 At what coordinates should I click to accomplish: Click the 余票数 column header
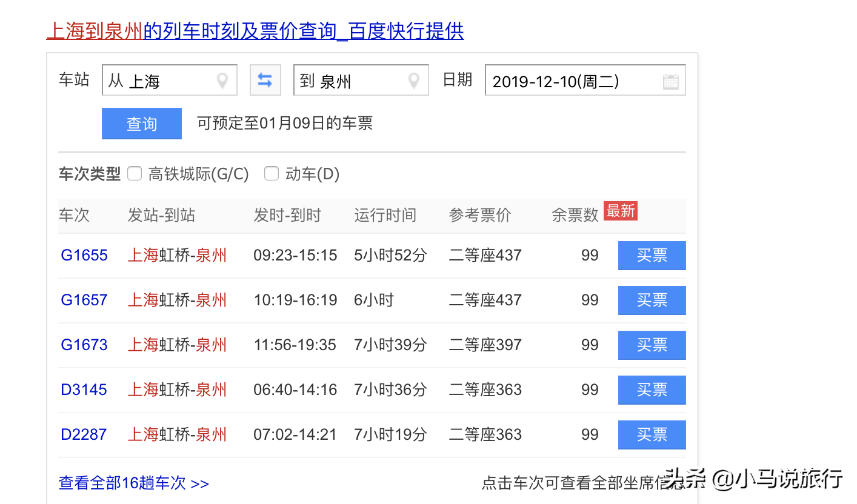pos(575,215)
